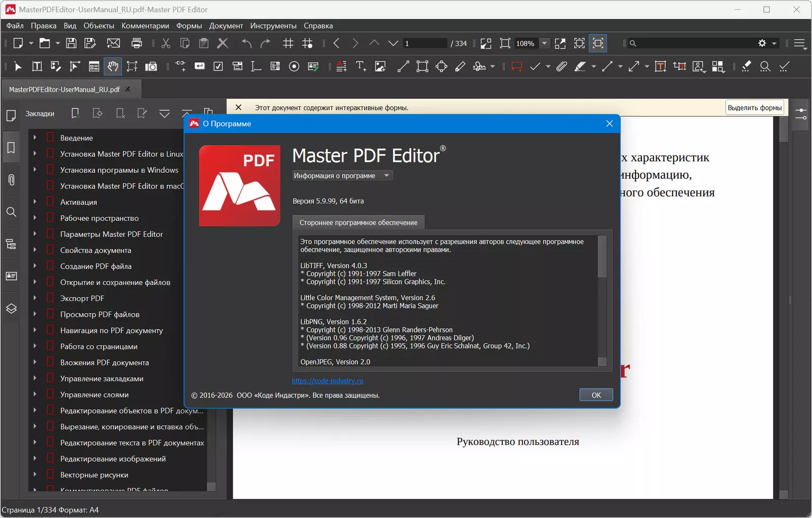The height and width of the screenshot is (518, 812).
Task: Click the 'Выделить формы' button
Action: [x=755, y=108]
